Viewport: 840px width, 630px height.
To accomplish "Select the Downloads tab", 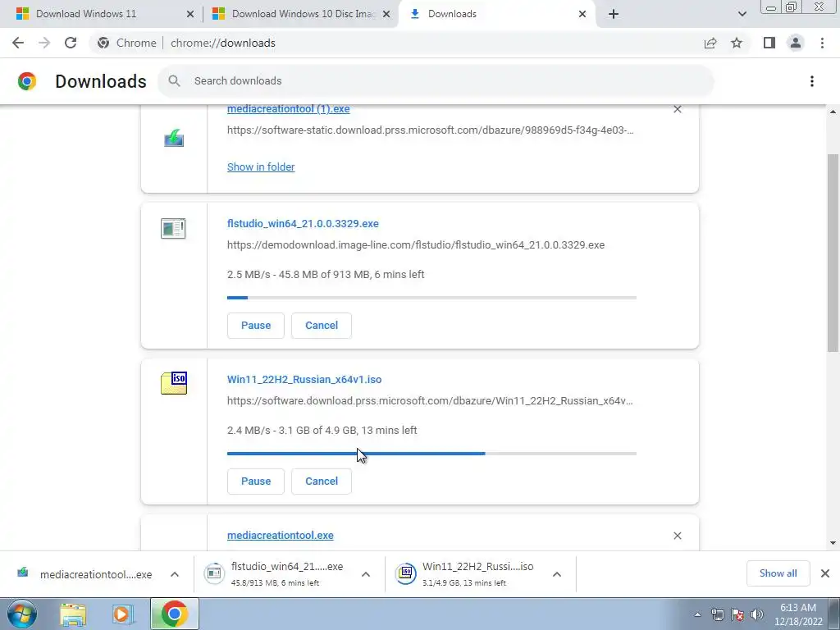I will point(495,14).
